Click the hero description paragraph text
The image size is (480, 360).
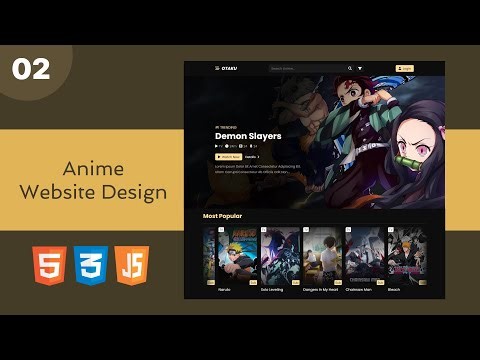click(x=258, y=169)
